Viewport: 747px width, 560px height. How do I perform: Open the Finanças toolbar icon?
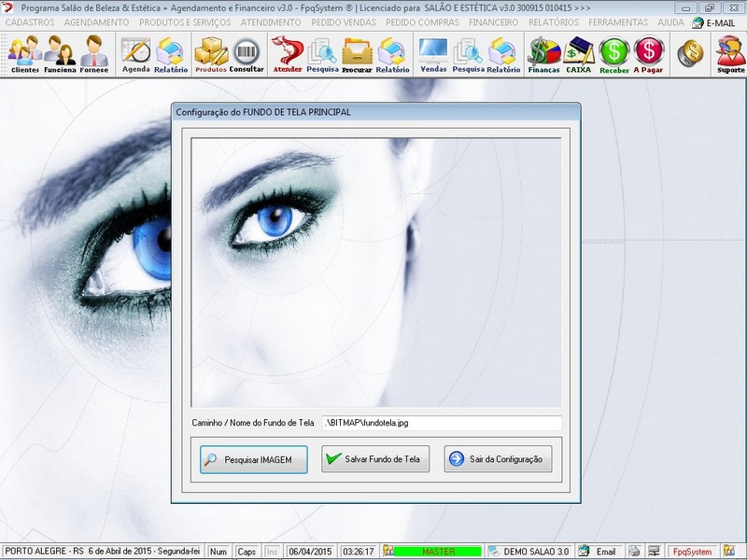click(543, 54)
